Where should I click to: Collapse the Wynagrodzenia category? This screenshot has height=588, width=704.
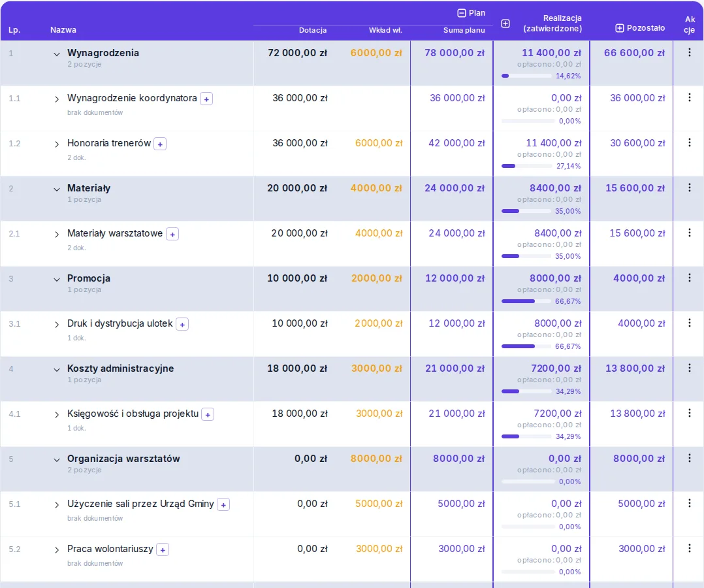coord(57,54)
